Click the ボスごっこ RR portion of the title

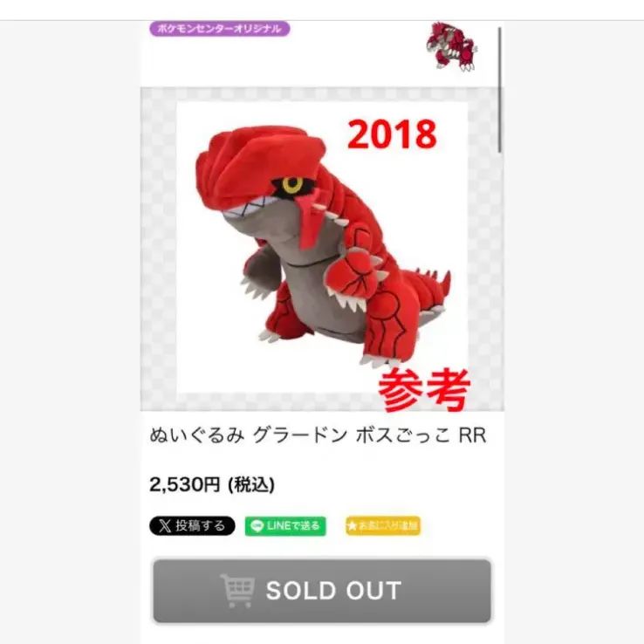tap(421, 435)
